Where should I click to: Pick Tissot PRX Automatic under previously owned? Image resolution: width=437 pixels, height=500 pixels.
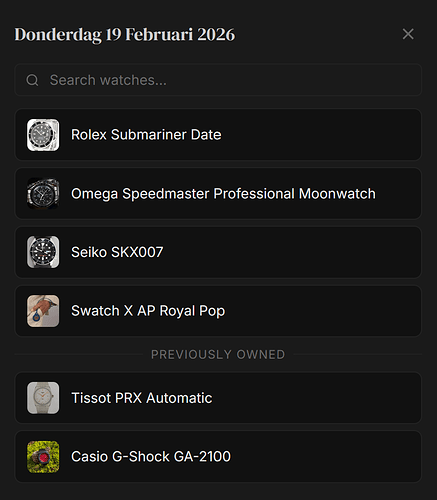[218, 398]
